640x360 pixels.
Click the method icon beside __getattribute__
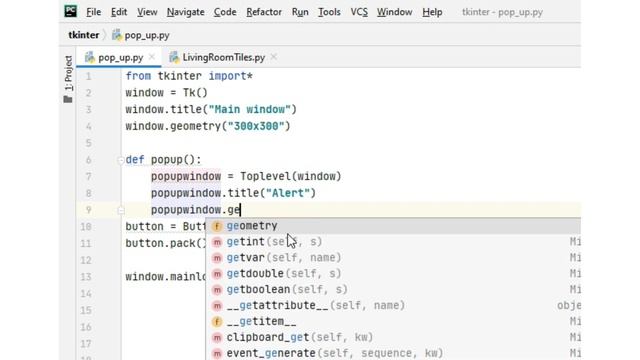pyautogui.click(x=217, y=306)
